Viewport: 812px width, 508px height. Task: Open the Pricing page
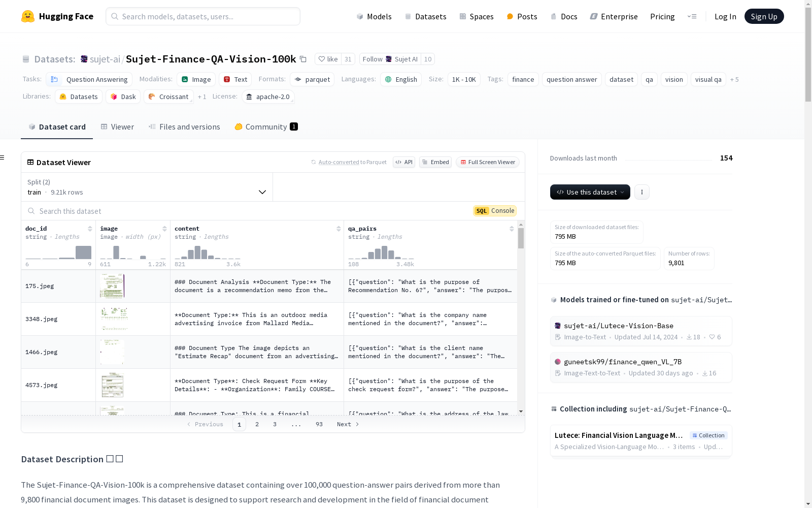click(x=662, y=16)
